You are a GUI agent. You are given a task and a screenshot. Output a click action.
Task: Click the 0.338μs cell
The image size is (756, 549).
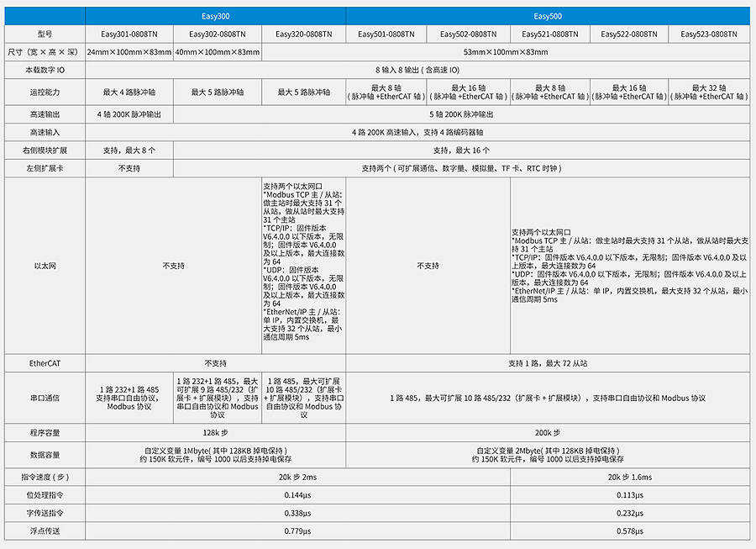tap(297, 514)
